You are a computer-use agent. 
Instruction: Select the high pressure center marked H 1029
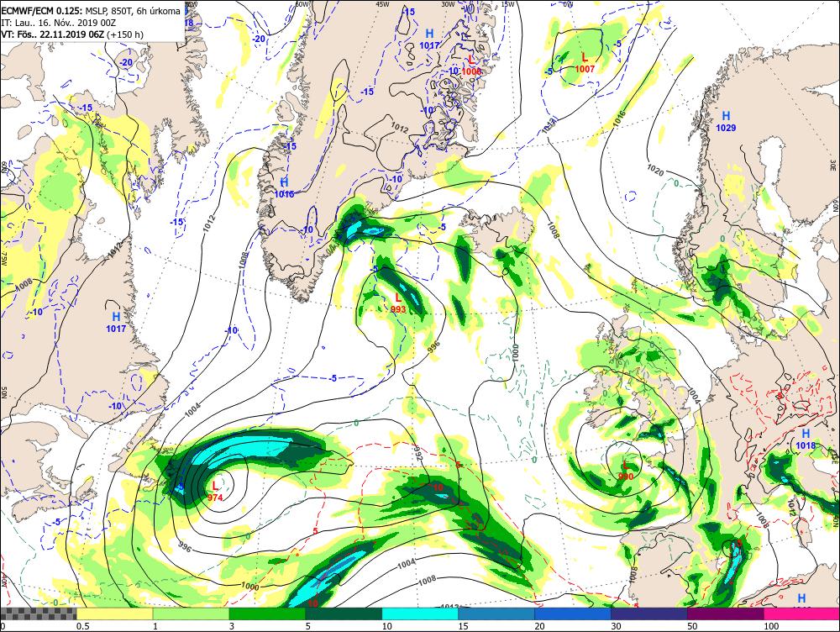[726, 121]
